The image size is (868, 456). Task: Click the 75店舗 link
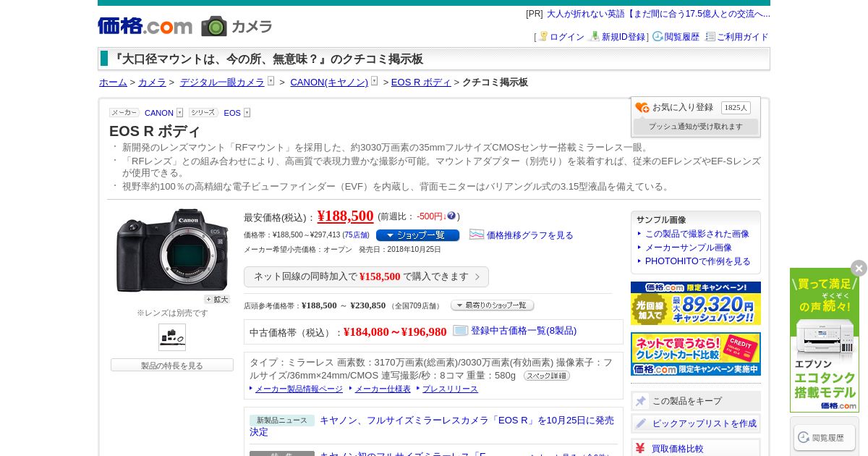[356, 235]
